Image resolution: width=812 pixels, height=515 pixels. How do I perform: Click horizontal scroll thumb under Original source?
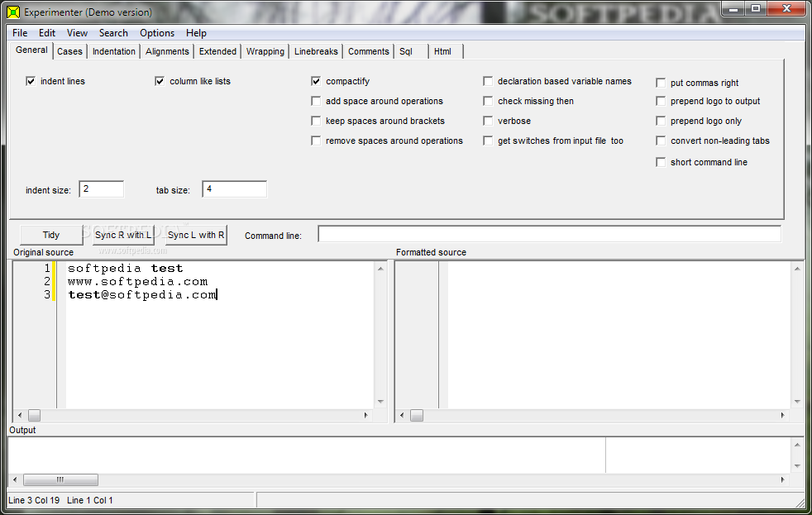click(34, 415)
